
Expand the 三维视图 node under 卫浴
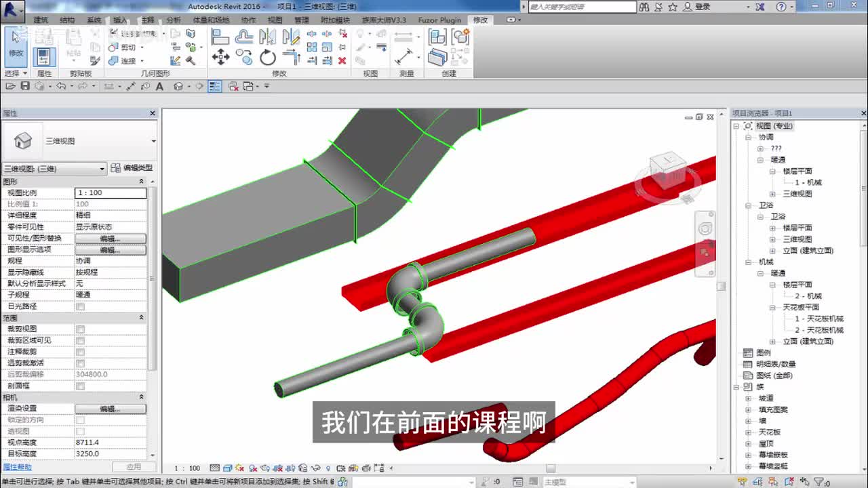pos(772,239)
